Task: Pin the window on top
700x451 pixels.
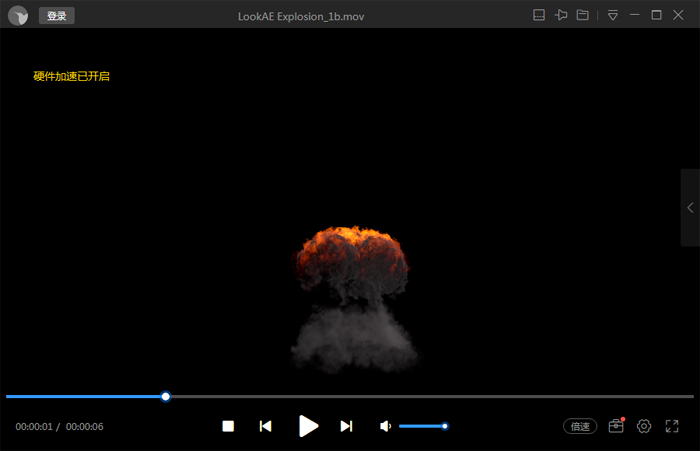Action: click(x=561, y=15)
